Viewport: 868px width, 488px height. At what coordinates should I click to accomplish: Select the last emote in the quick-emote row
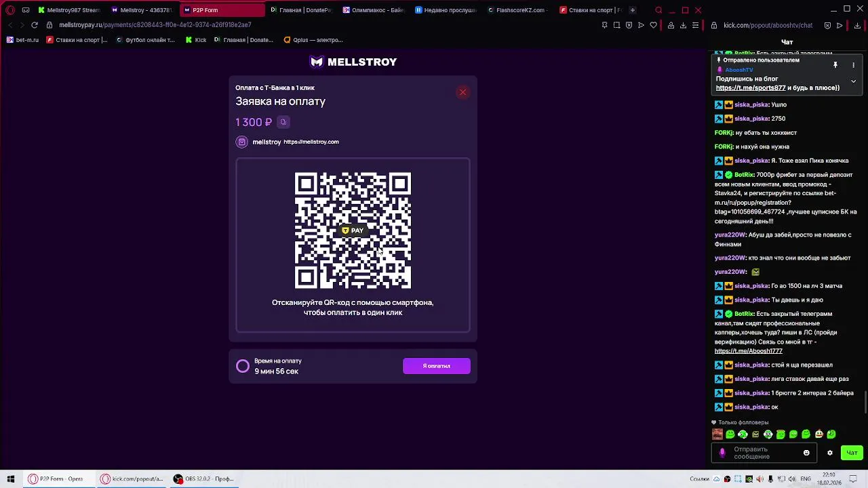tap(831, 434)
